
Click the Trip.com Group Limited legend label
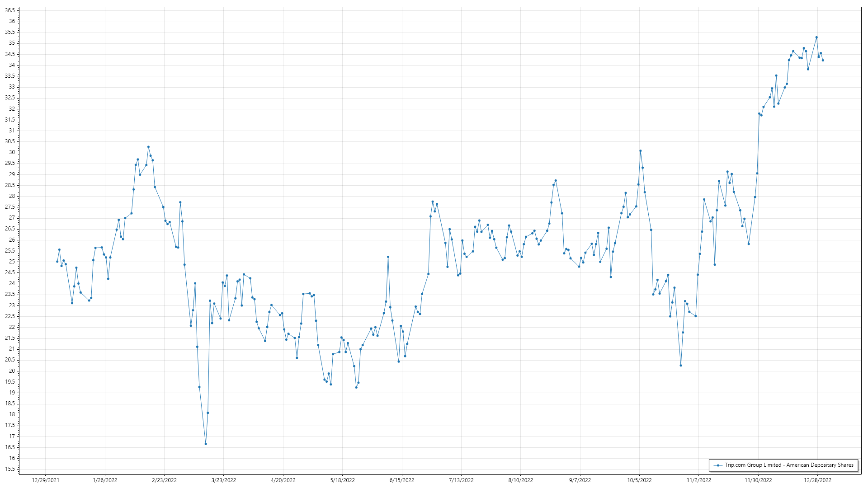point(789,465)
